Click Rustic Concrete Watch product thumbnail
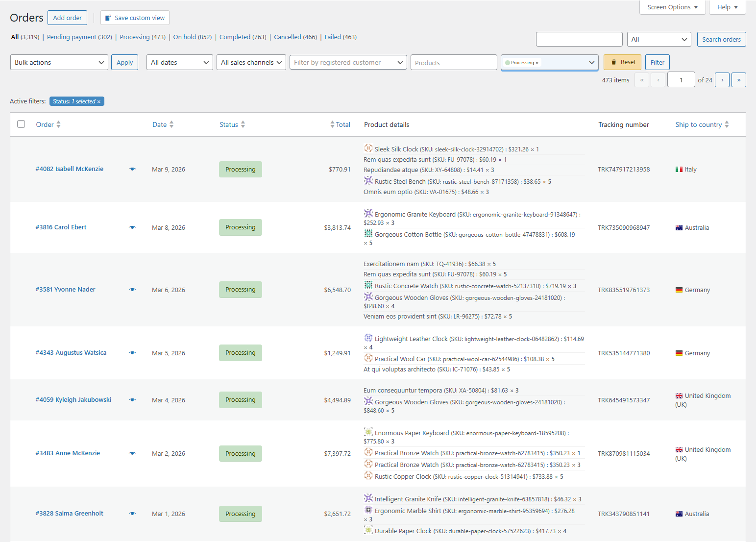756x542 pixels. point(368,285)
